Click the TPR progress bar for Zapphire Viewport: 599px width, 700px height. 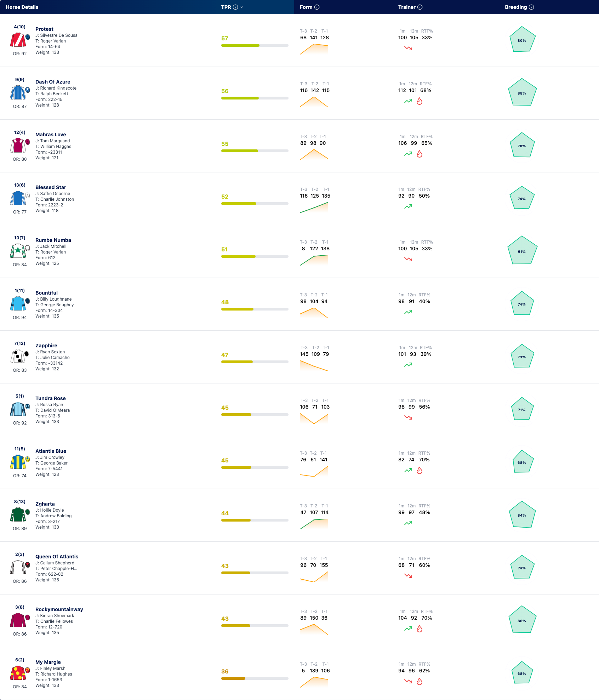point(255,362)
